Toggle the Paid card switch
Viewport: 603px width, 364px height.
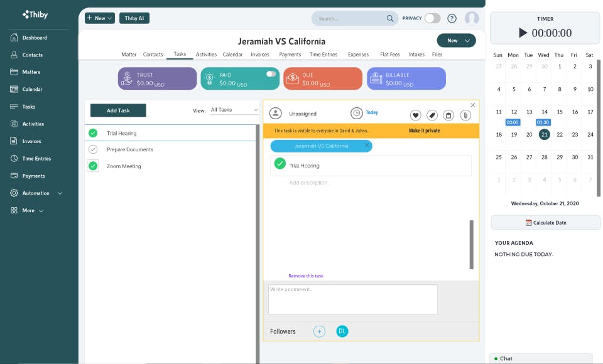point(271,74)
